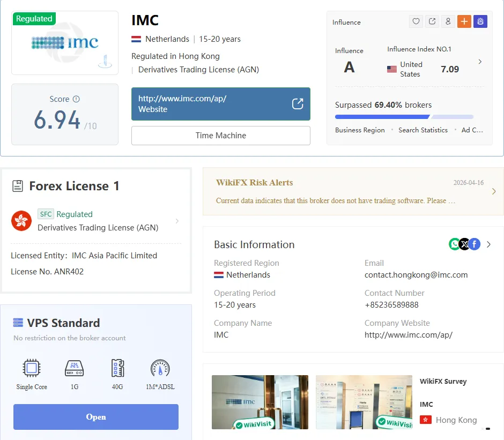This screenshot has height=440, width=504.
Task: Click the WhatsApp contact icon
Action: click(x=455, y=244)
